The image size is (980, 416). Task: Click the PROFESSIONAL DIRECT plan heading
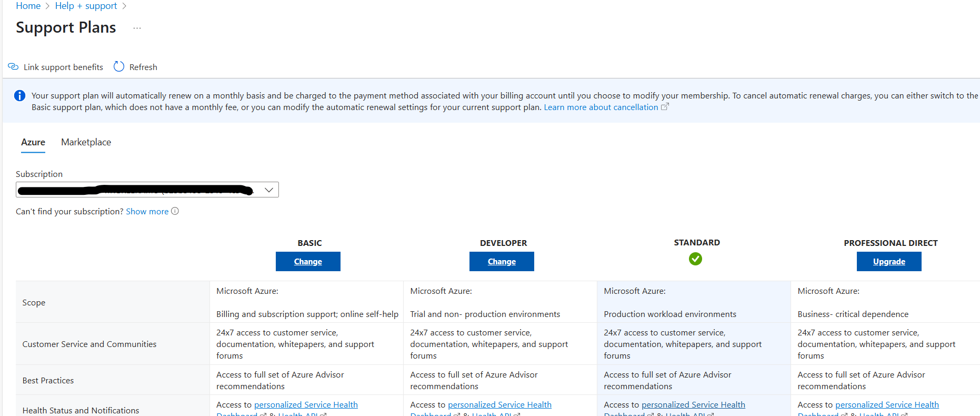click(891, 243)
